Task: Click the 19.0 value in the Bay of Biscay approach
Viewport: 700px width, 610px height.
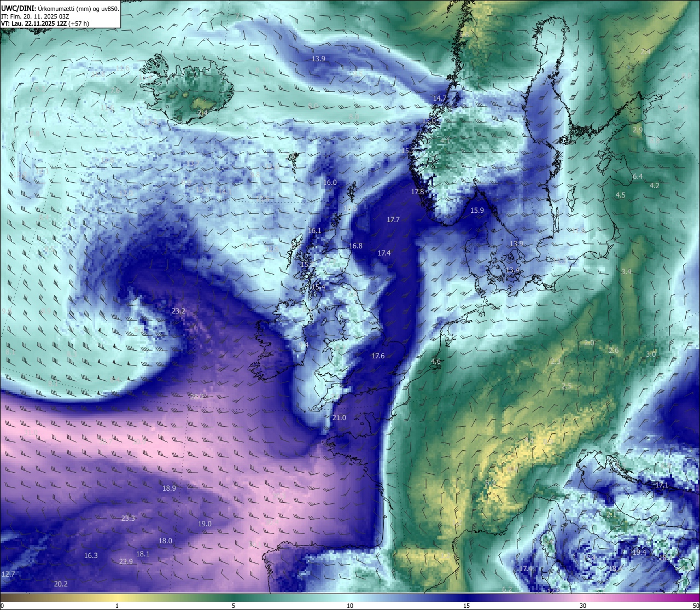Action: tap(205, 524)
